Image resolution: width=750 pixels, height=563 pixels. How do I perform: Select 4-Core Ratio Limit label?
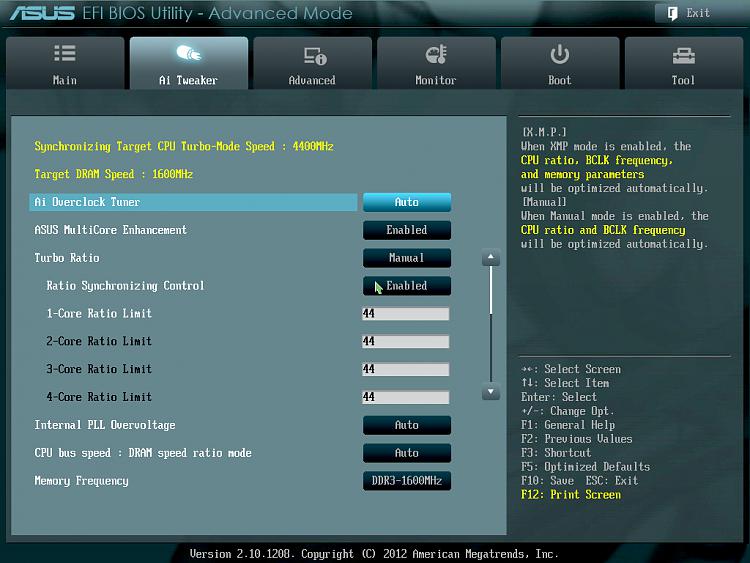tap(99, 397)
